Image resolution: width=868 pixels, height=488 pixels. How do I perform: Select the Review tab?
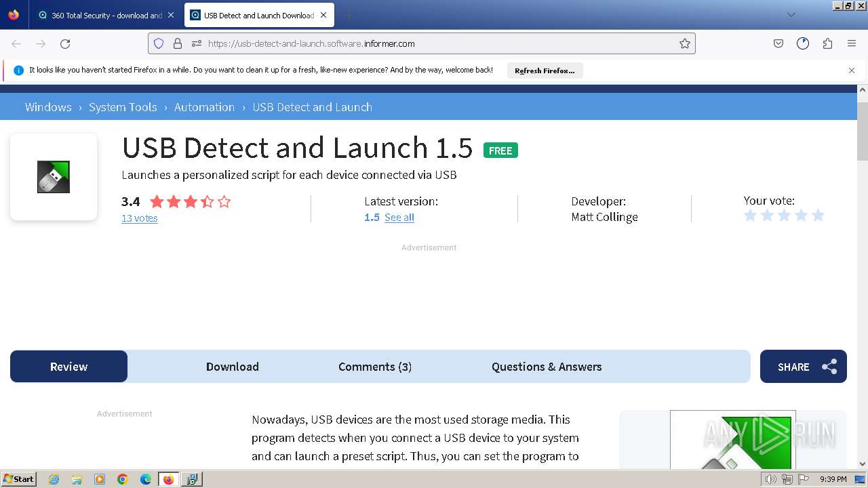[x=68, y=366]
